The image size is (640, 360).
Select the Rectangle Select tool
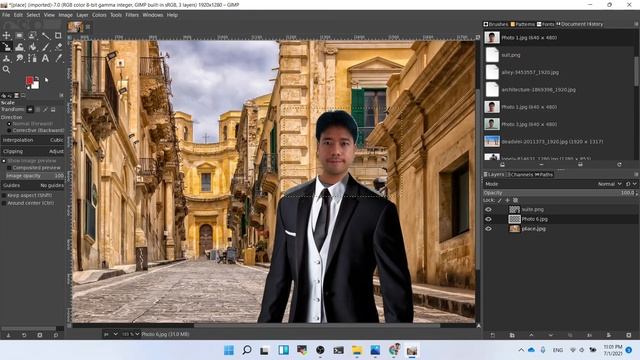click(x=19, y=36)
